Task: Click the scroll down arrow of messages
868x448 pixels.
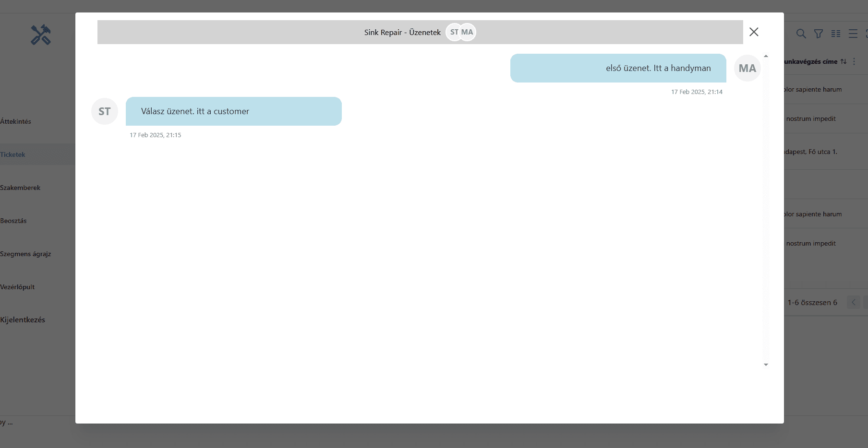Action: pos(766,365)
